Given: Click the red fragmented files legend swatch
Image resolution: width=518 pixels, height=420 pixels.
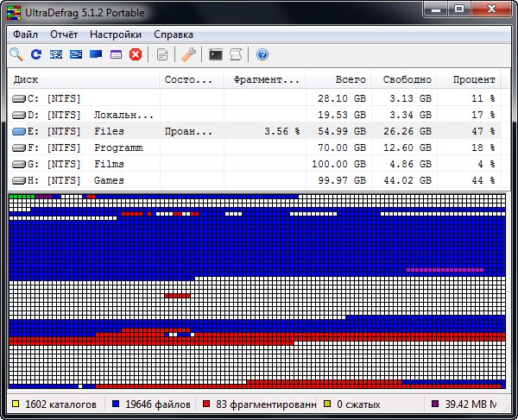Looking at the screenshot, I should coord(206,404).
